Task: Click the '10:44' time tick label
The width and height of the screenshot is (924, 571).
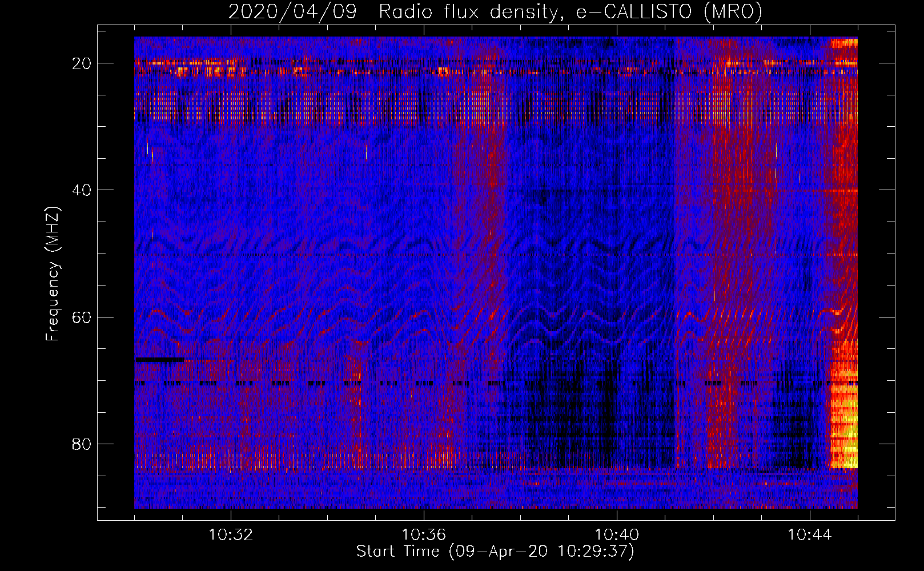Action: (810, 534)
